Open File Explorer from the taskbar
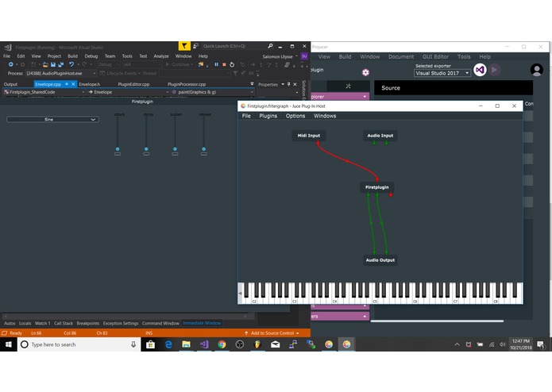The width and height of the screenshot is (552, 392). click(186, 344)
